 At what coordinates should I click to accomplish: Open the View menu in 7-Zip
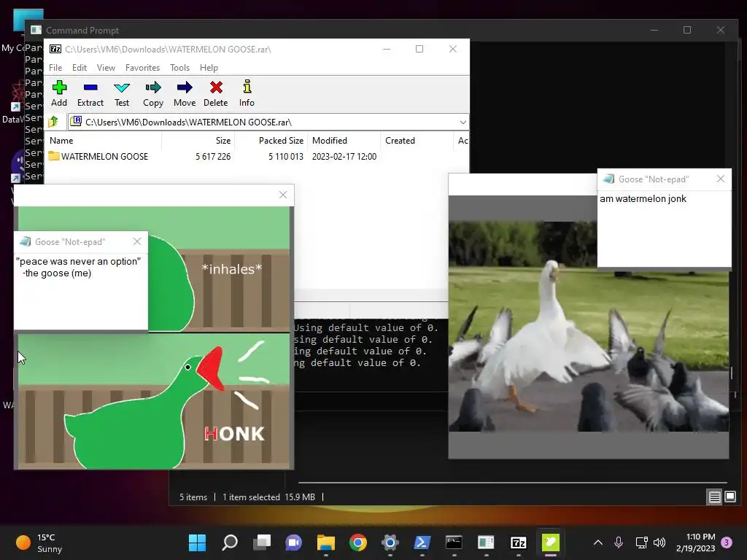106,68
